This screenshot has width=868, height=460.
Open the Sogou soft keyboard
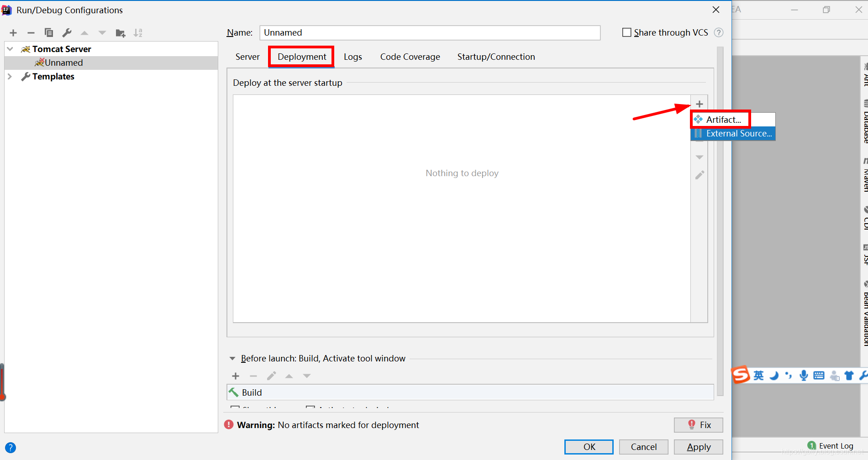(819, 376)
